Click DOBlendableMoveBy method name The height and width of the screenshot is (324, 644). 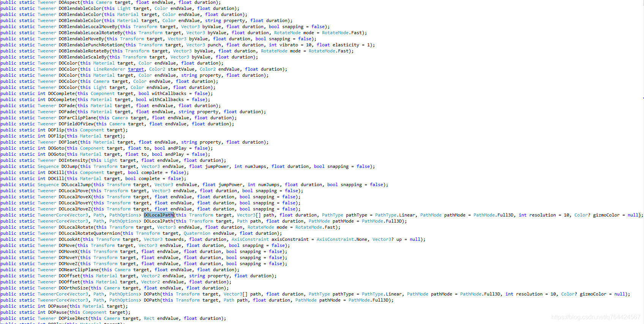point(81,39)
